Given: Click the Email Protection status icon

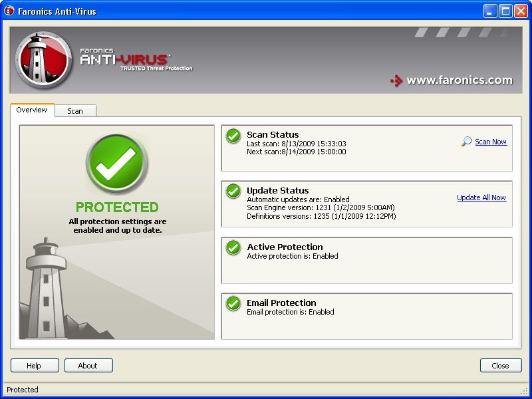Looking at the screenshot, I should (x=233, y=304).
